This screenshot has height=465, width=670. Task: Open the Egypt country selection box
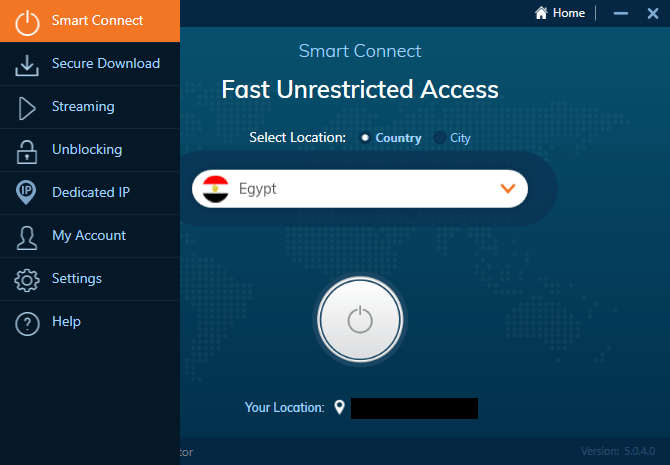tap(360, 188)
